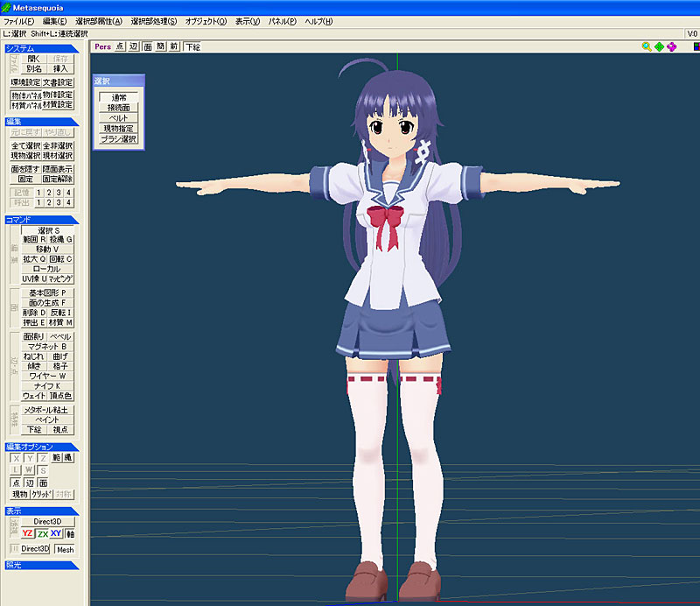Click memory slot 3 in 記憶 row
Image resolution: width=700 pixels, height=606 pixels.
point(58,193)
